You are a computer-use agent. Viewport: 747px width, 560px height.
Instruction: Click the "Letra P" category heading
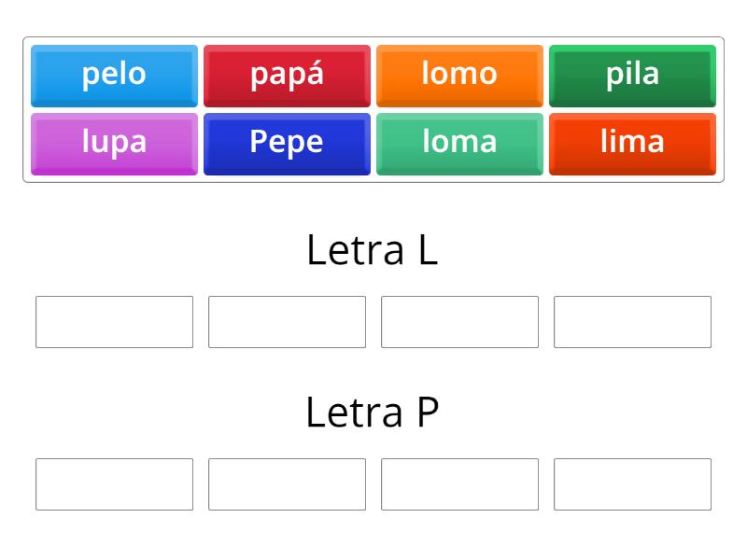pyautogui.click(x=373, y=411)
